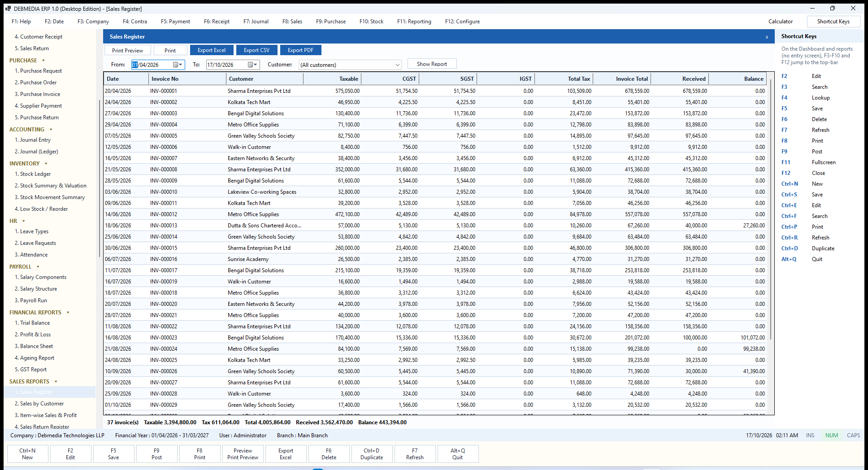Click the Ctrl+N New bottom button
This screenshot has height=470, width=868.
pos(27,454)
